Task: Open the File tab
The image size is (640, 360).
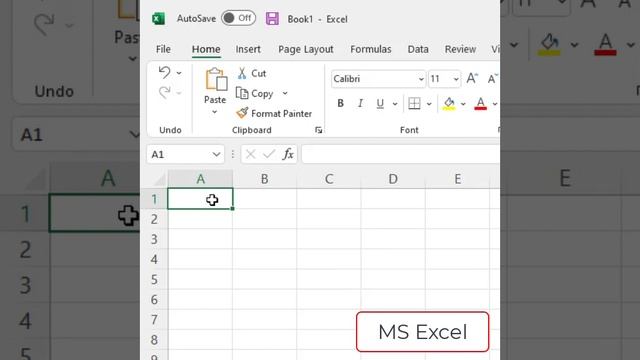Action: point(163,49)
